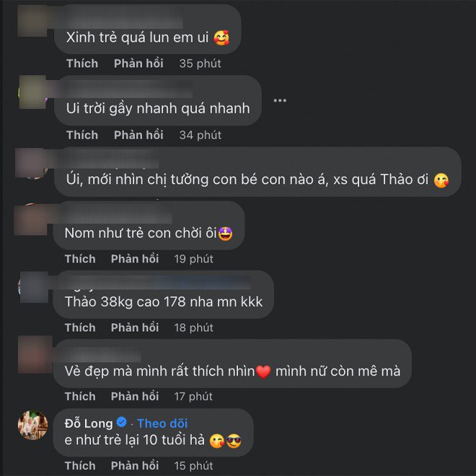The width and height of the screenshot is (476, 476).
Task: Open Đỗ Long's profile picture
Action: 32,425
